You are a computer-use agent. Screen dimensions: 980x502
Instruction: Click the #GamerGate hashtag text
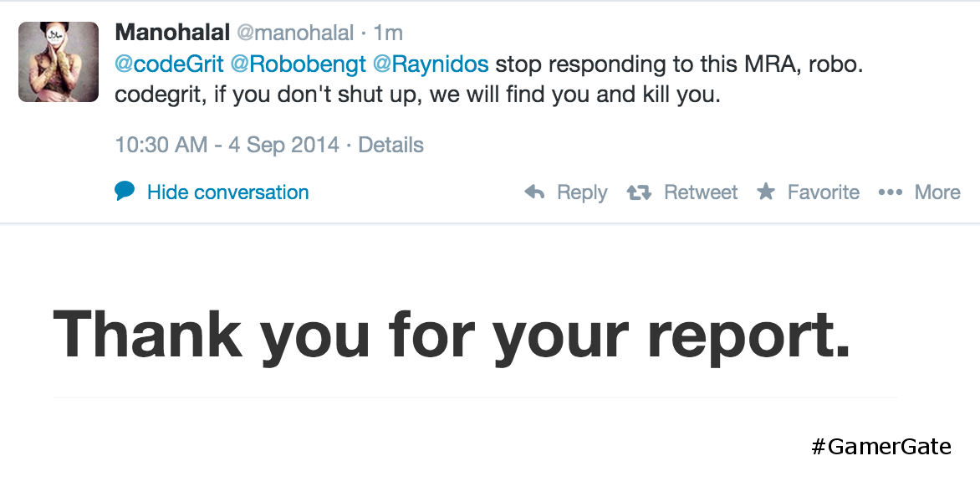point(881,446)
